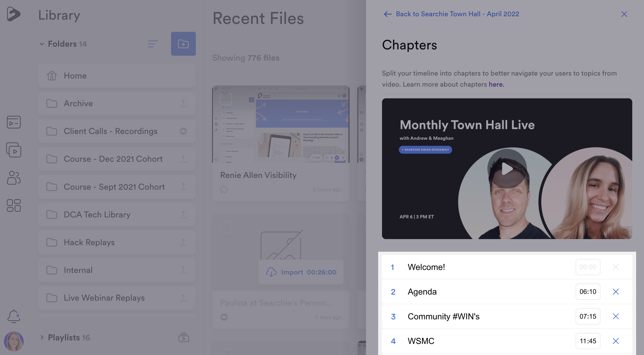The image size is (644, 355).
Task: Click upload icon on Course Dec 2021 folder
Action: (x=183, y=159)
